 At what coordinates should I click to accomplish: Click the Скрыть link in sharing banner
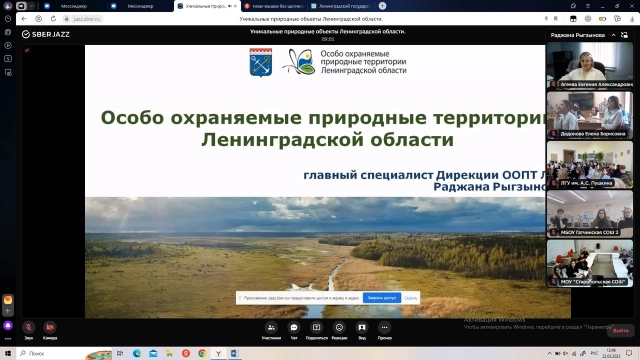(410, 298)
